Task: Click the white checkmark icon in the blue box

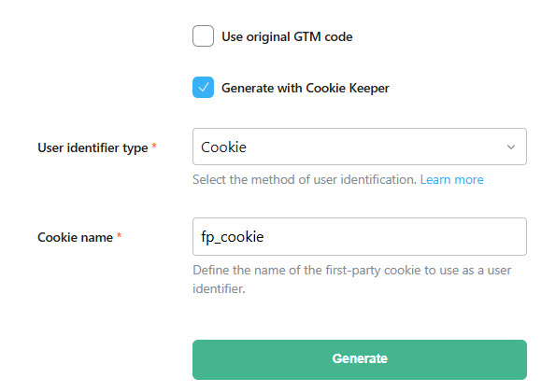Action: click(203, 87)
